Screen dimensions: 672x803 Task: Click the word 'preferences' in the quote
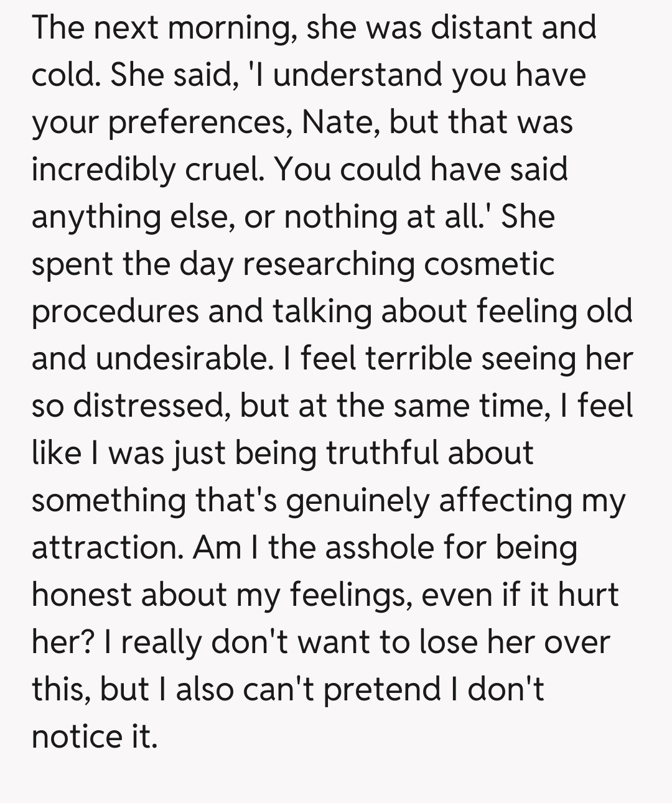click(198, 123)
